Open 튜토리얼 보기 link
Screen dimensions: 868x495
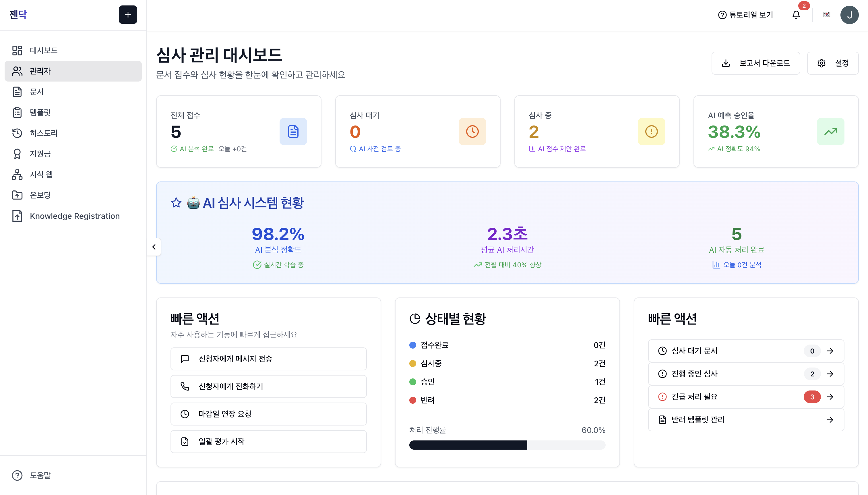[745, 15]
